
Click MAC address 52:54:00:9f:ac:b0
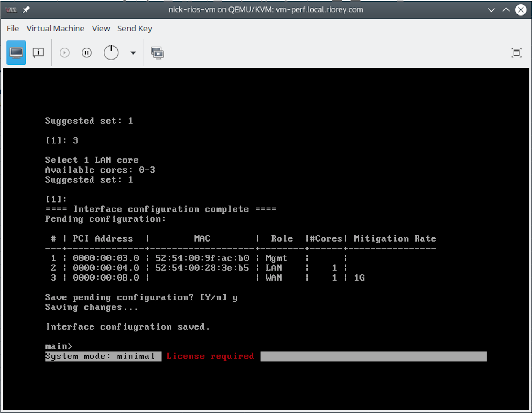pos(202,258)
